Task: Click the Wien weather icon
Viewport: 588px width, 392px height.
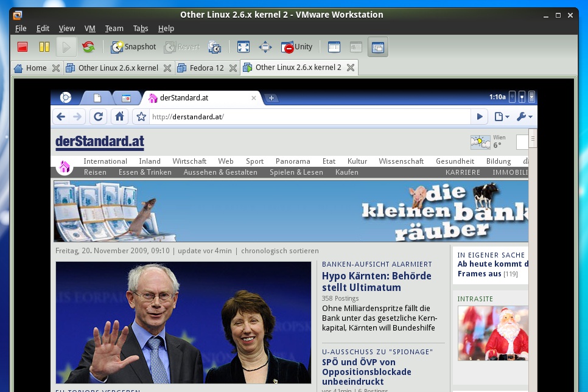Action: (480, 142)
